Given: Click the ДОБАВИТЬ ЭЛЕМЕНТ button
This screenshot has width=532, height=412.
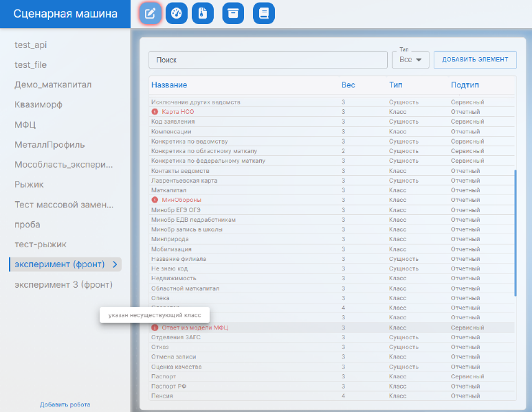Looking at the screenshot, I should click(x=475, y=60).
